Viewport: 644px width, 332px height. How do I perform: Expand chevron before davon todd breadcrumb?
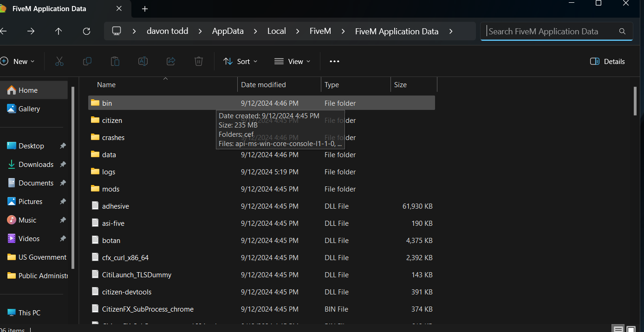[135, 31]
